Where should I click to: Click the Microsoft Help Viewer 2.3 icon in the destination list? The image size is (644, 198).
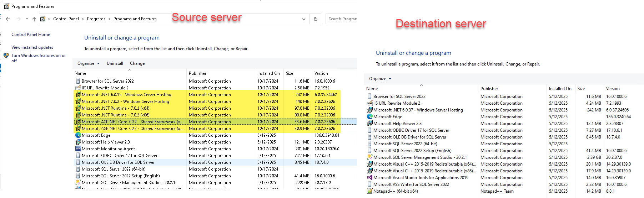pos(370,124)
